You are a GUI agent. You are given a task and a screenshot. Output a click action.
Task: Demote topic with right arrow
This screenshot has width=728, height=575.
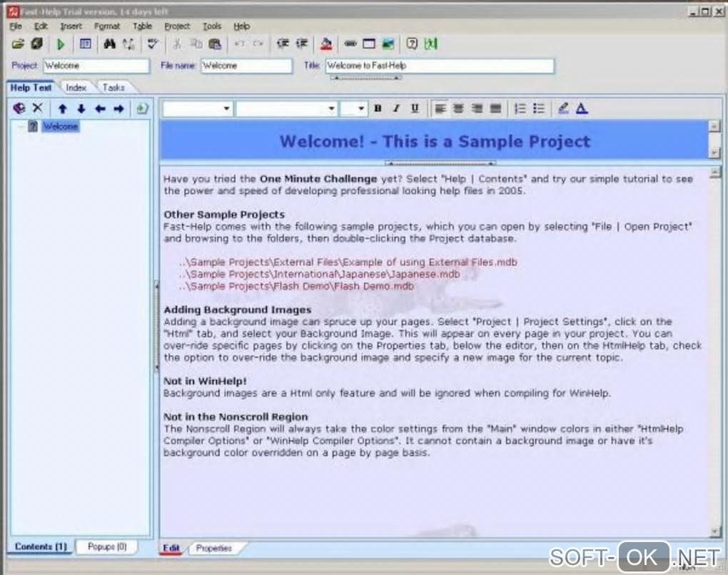tap(119, 109)
